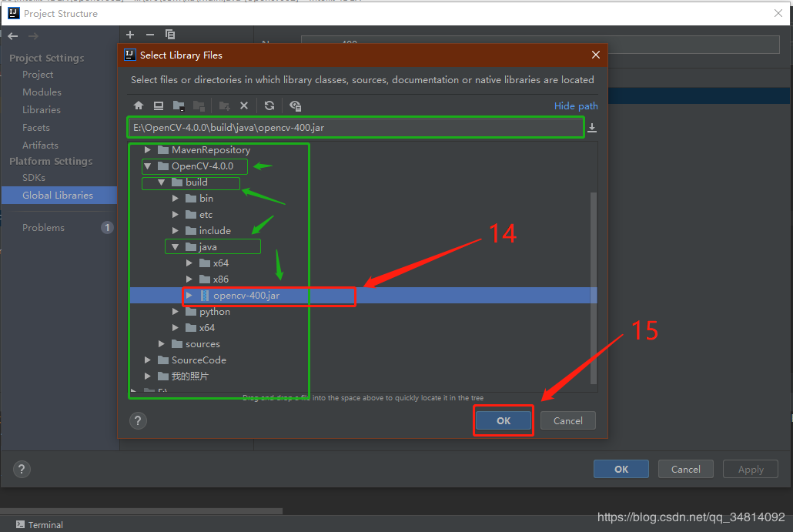Click Cancel in Project Structure window
Screen dimensions: 793x532
(x=685, y=469)
